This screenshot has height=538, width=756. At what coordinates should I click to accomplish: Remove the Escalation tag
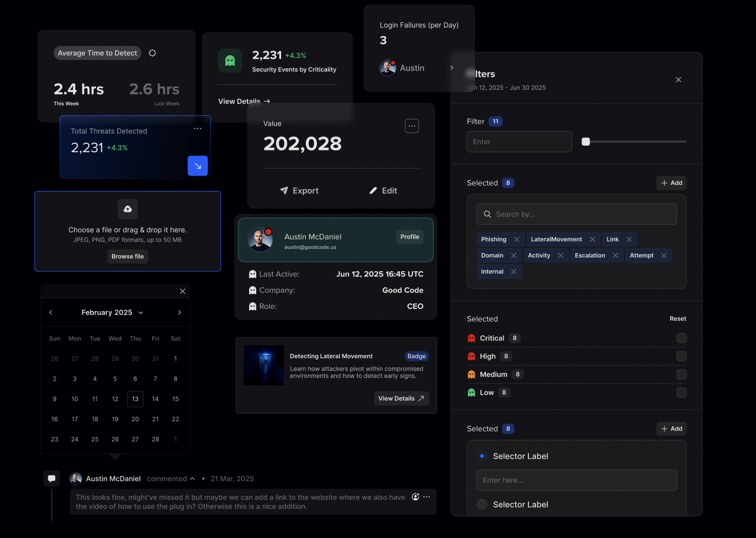[615, 256]
